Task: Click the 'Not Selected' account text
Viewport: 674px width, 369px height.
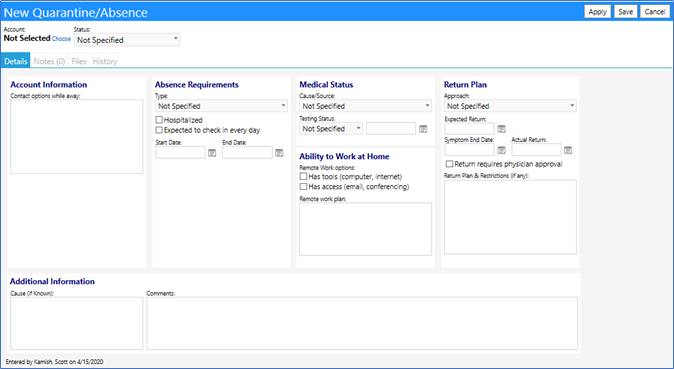Action: (27, 38)
